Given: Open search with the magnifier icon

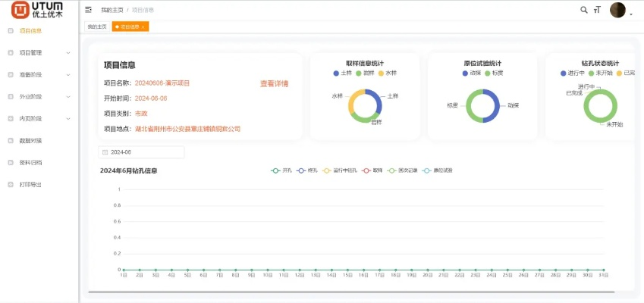Looking at the screenshot, I should pos(583,10).
